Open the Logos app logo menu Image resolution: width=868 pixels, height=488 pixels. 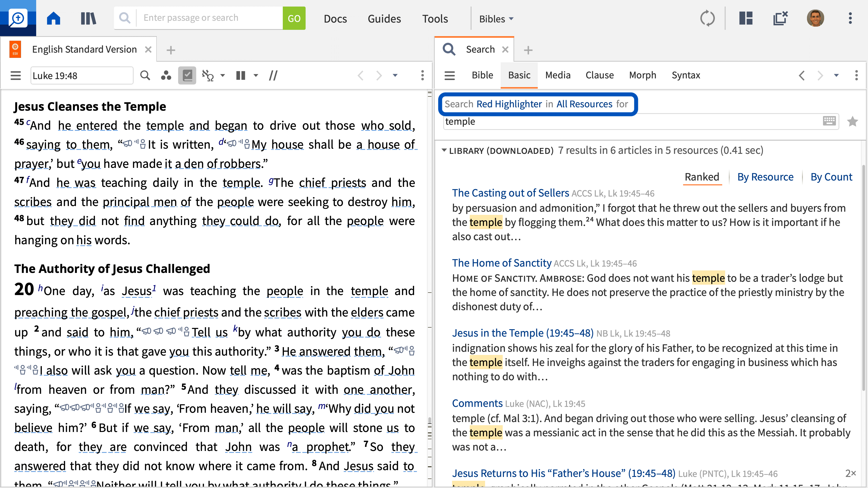tap(18, 18)
